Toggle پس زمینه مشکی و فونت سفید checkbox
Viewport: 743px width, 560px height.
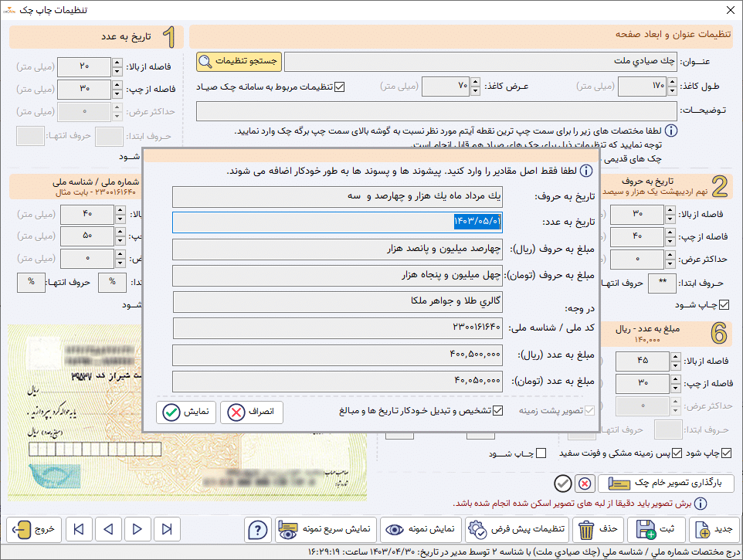click(677, 453)
